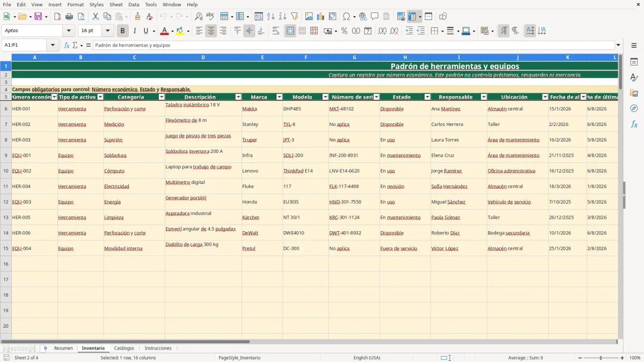This screenshot has height=362, width=644.
Task: Open filter dropdown on Marca header
Action: point(279,97)
